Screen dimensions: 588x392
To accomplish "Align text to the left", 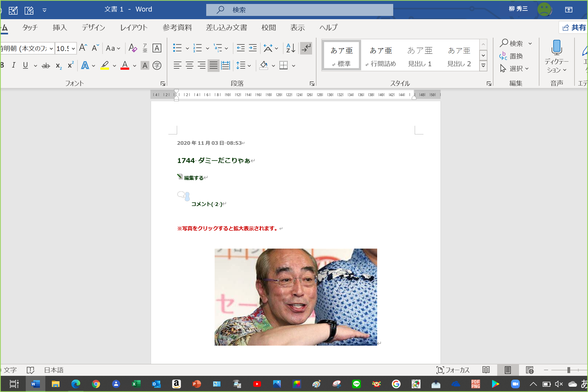I will pyautogui.click(x=178, y=65).
